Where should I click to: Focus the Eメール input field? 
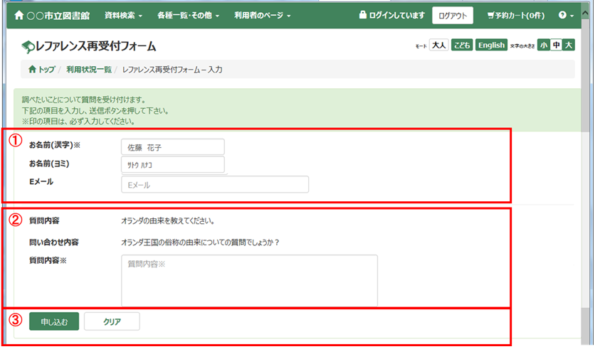pos(215,185)
